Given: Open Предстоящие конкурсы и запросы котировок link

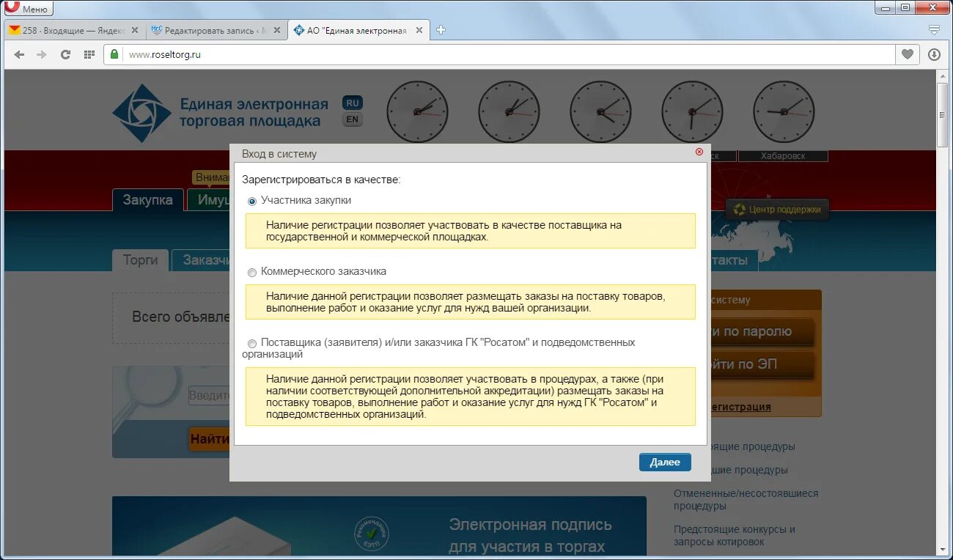Looking at the screenshot, I should coord(735,536).
